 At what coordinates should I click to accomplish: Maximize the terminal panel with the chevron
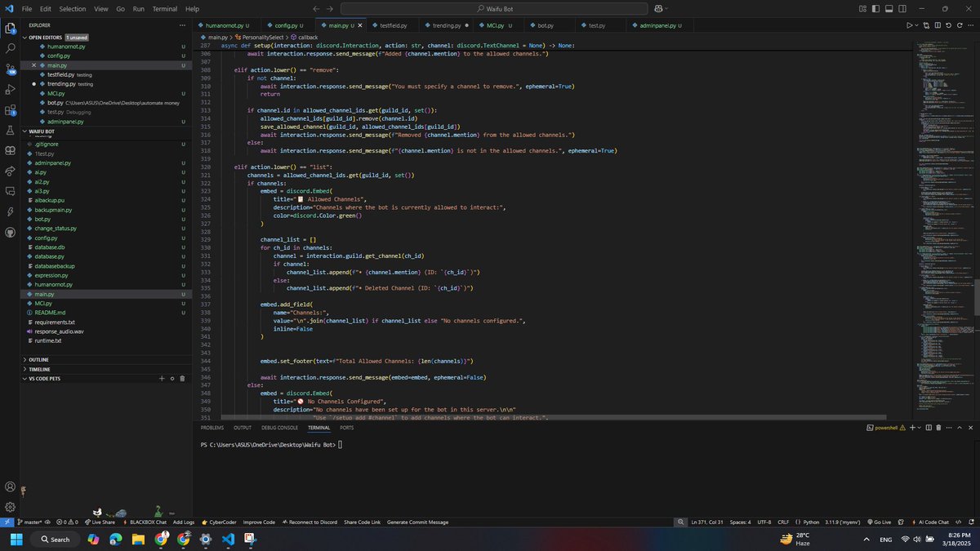pos(959,427)
